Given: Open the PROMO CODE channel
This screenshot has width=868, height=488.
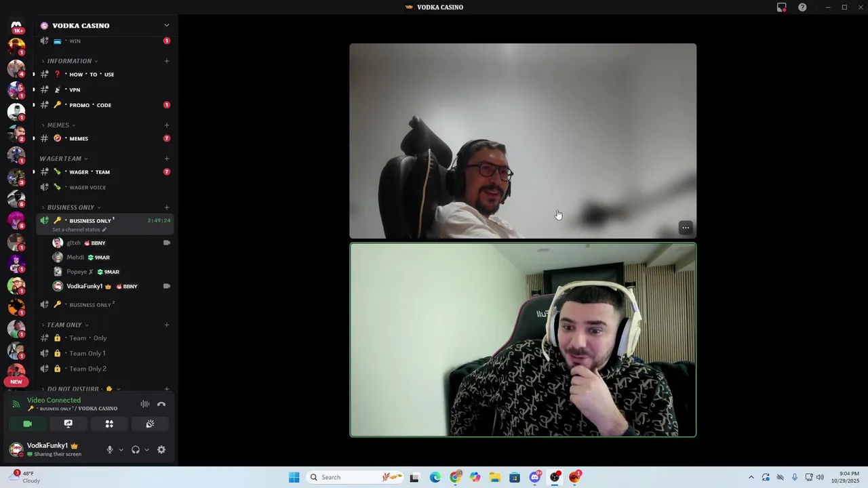Looking at the screenshot, I should tap(105, 105).
